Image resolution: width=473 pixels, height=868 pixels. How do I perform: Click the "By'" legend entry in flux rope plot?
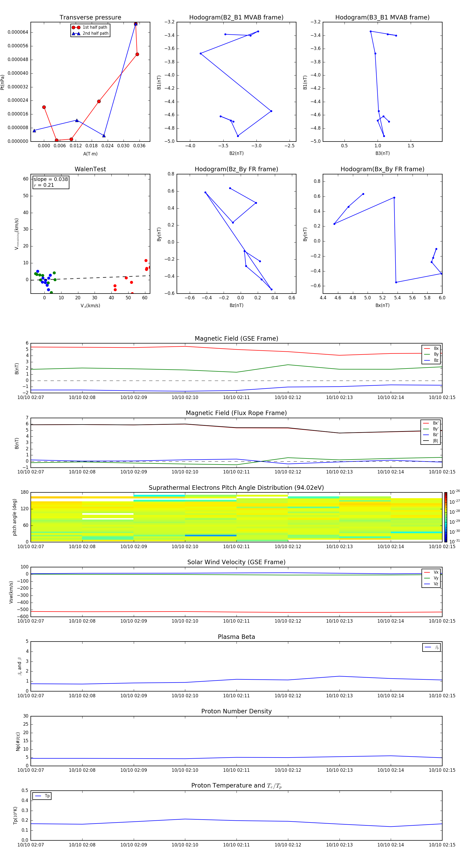(431, 429)
